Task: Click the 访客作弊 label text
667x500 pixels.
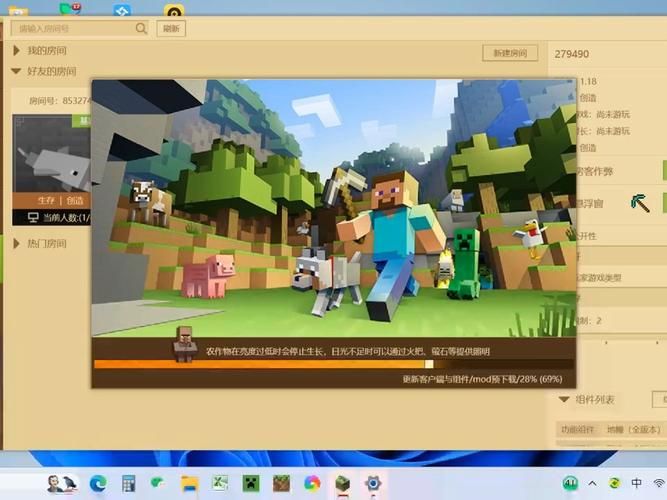Action: click(595, 171)
